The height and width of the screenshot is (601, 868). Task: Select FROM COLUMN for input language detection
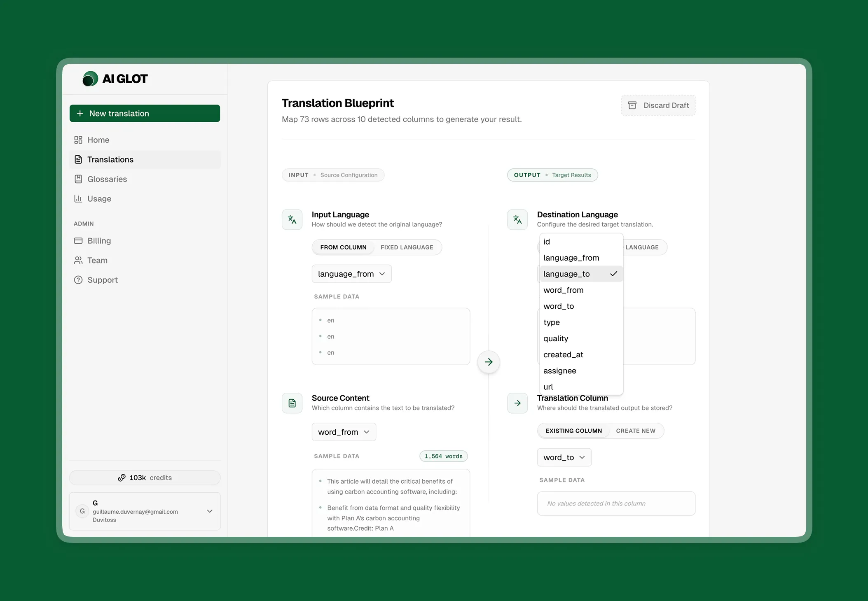pyautogui.click(x=343, y=247)
